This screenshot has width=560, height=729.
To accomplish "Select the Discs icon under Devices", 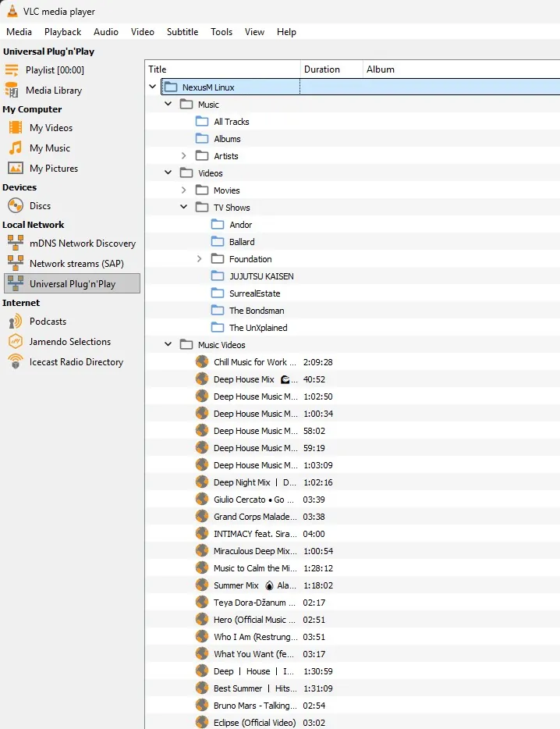I will (x=16, y=205).
